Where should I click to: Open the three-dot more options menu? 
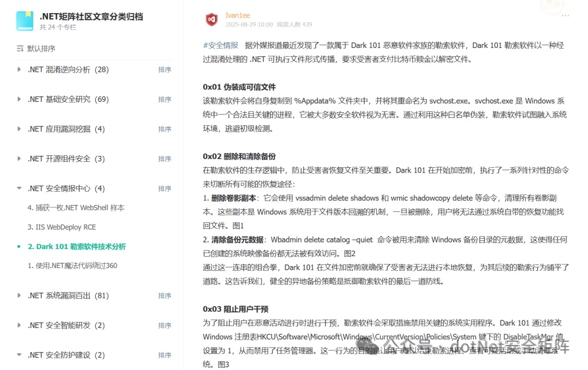[565, 16]
